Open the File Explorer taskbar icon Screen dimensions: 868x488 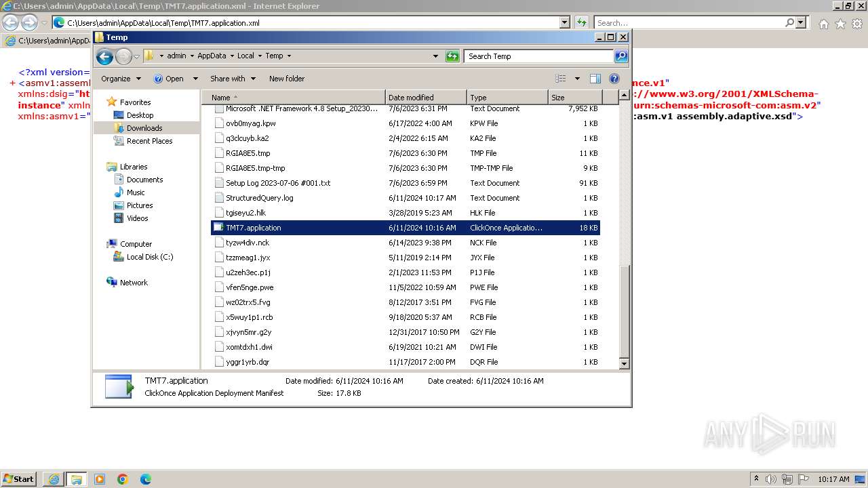coord(76,479)
